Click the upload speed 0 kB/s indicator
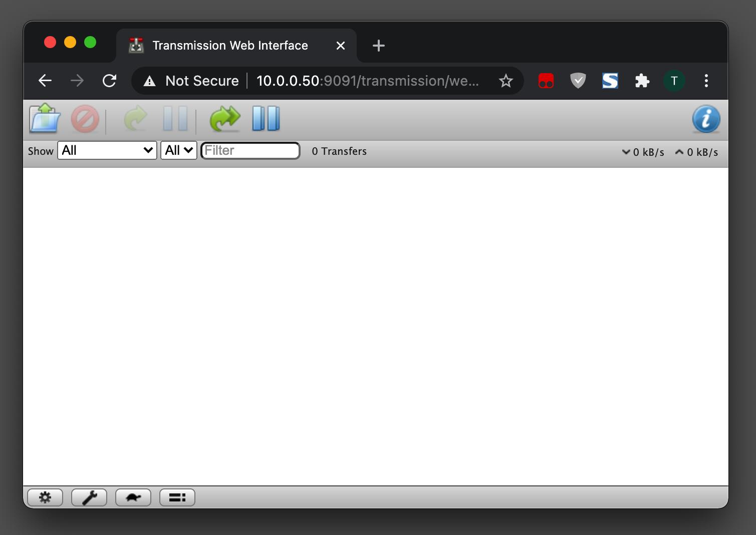This screenshot has height=535, width=756. click(x=697, y=152)
